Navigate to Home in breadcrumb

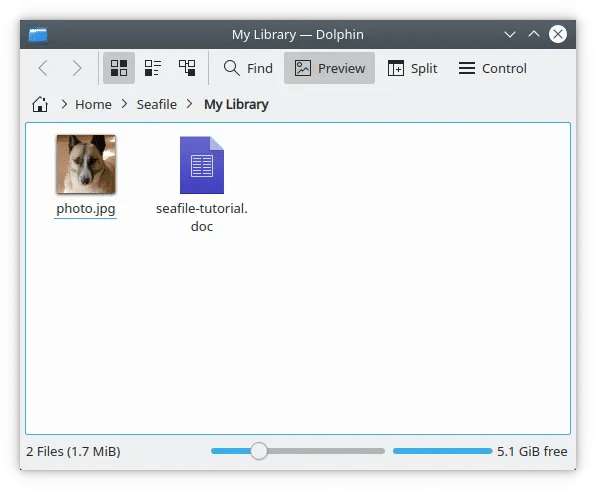coord(94,104)
